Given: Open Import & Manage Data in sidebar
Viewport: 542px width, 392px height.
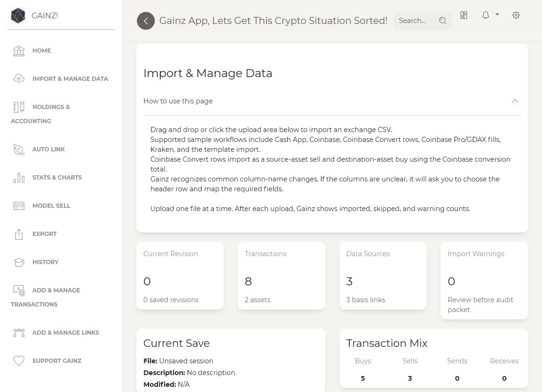Looking at the screenshot, I should (70, 79).
